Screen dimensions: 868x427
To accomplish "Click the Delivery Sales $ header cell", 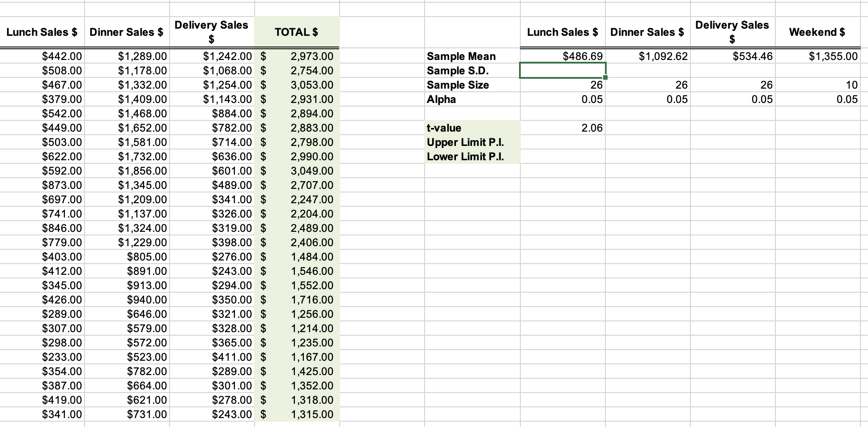I will (211, 32).
